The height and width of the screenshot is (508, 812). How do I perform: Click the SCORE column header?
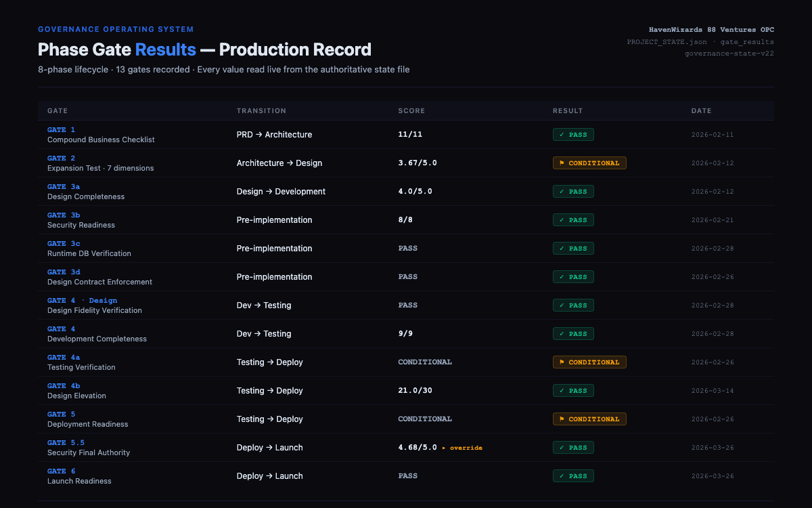[x=411, y=111]
